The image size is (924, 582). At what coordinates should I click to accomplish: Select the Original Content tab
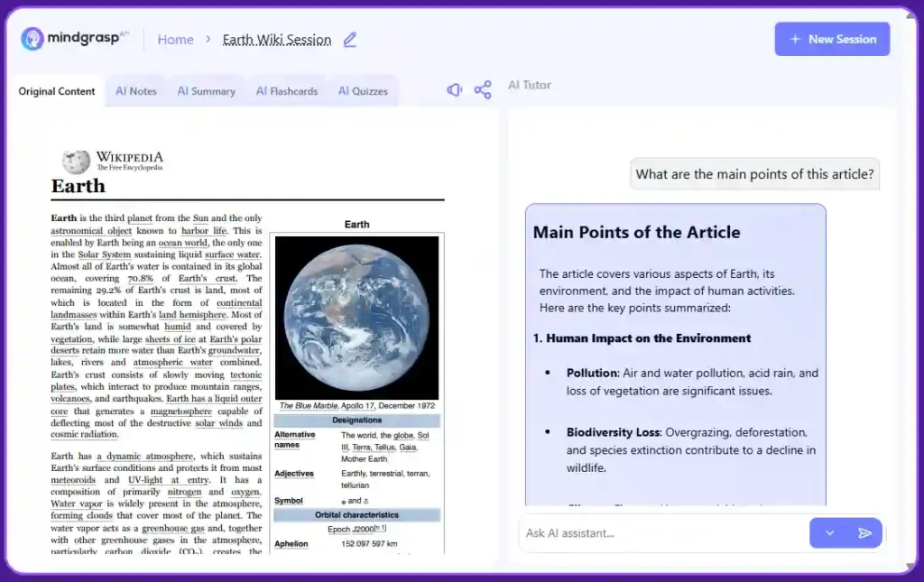pos(57,91)
